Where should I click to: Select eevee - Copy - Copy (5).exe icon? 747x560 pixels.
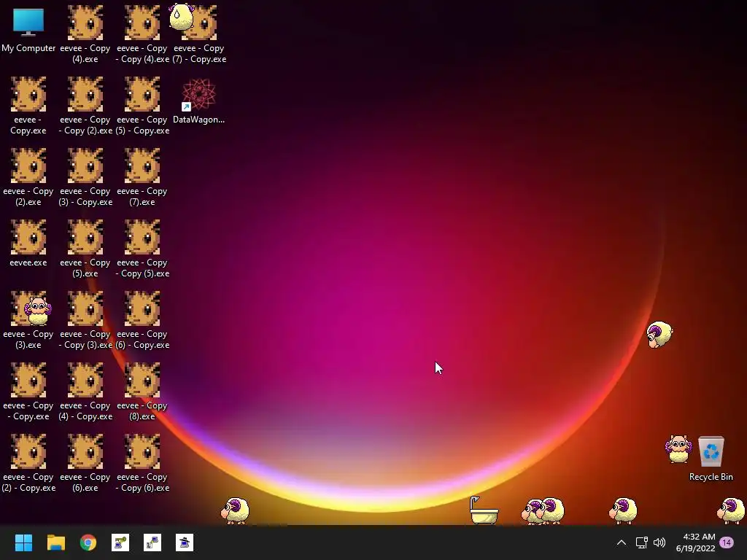142,249
